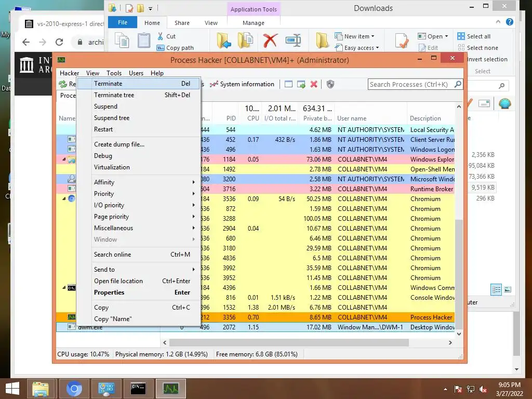Click the vertical scrollbar down arrow in Process Hacker

459,334
